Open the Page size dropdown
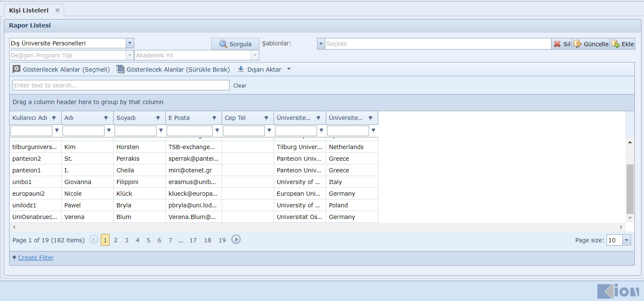This screenshot has height=301, width=644. point(627,240)
